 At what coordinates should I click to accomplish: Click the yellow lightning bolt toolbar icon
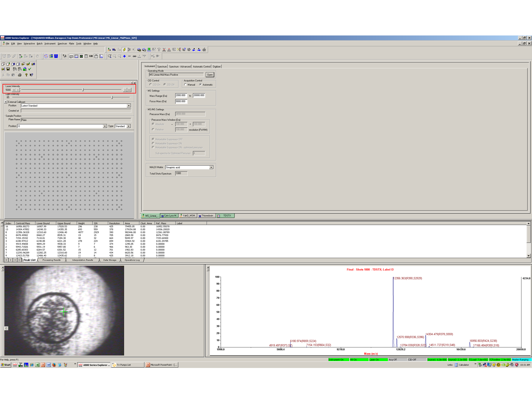click(x=124, y=49)
